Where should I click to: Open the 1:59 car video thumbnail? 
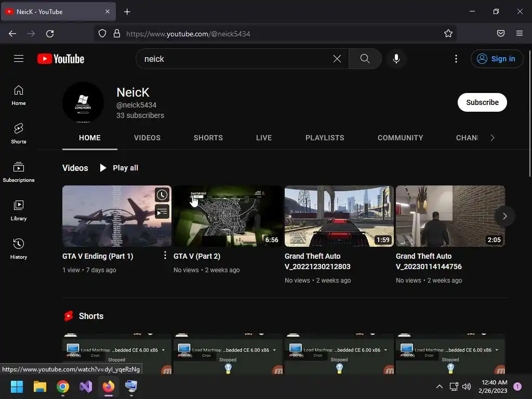[x=339, y=216]
